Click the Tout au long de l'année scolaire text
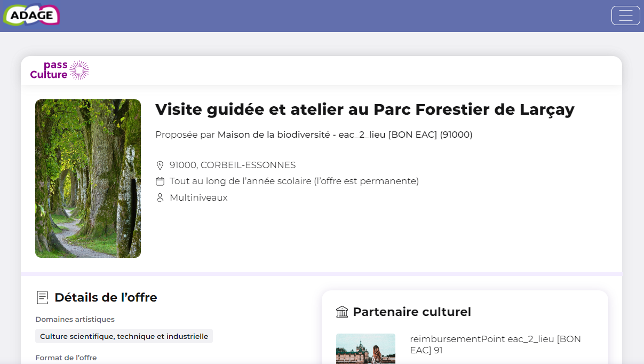This screenshot has width=644, height=364. [294, 181]
